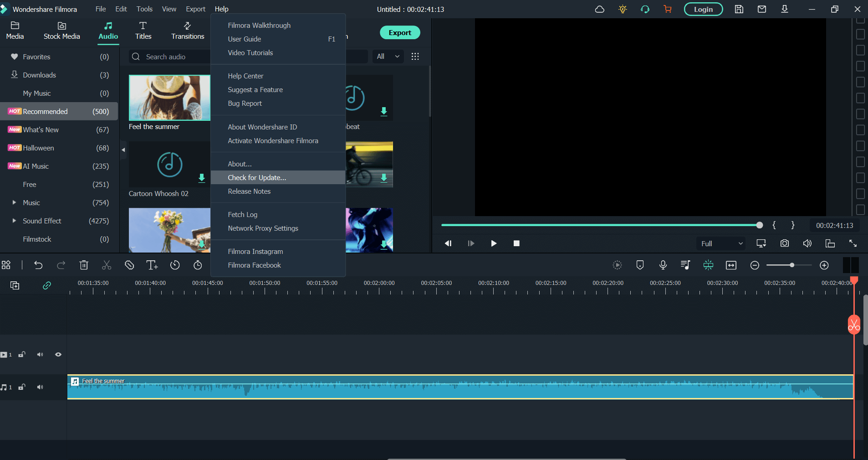This screenshot has width=868, height=460.
Task: Expand the Sound Effect category
Action: [14, 221]
